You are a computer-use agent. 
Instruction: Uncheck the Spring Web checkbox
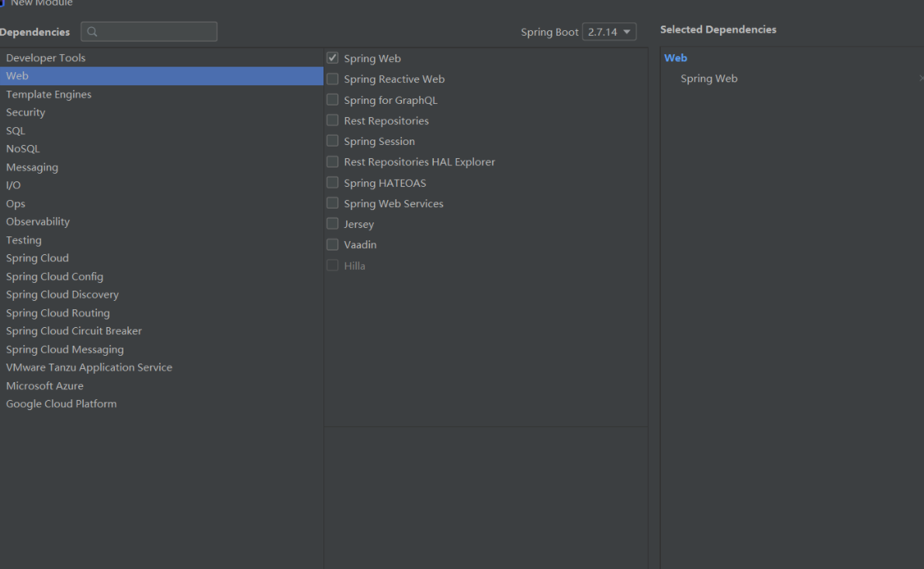[333, 58]
